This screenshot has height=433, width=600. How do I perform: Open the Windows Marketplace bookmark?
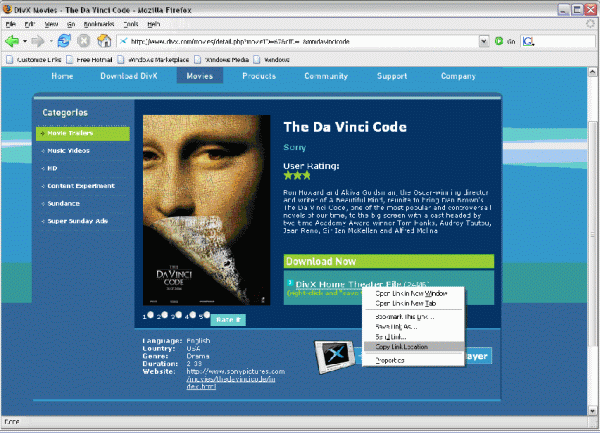153,60
